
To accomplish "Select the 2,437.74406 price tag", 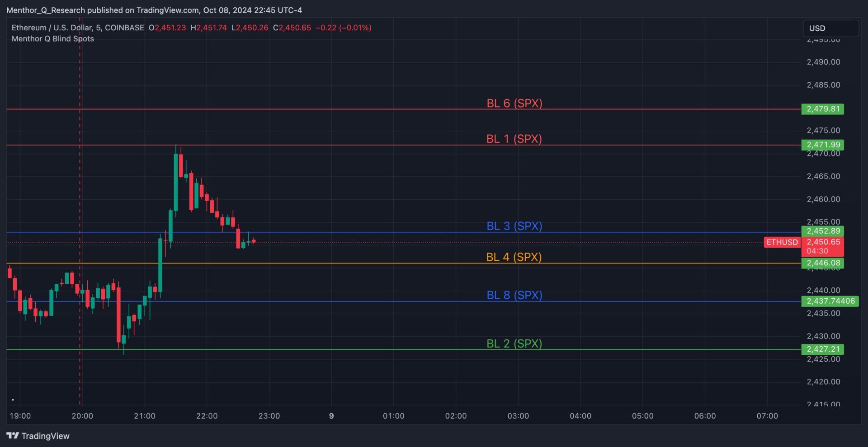I will point(830,301).
